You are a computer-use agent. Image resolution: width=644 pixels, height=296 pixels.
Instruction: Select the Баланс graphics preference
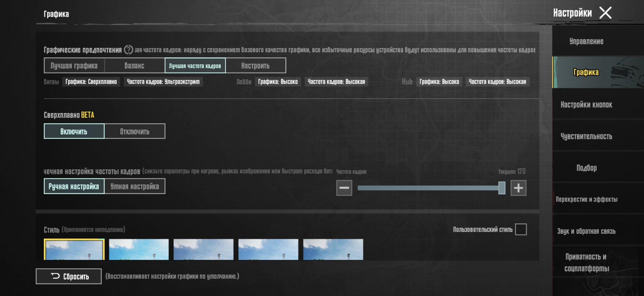point(135,66)
